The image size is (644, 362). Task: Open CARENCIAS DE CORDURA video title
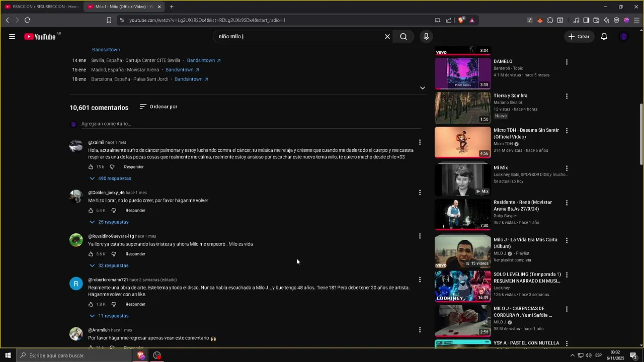tap(522, 312)
